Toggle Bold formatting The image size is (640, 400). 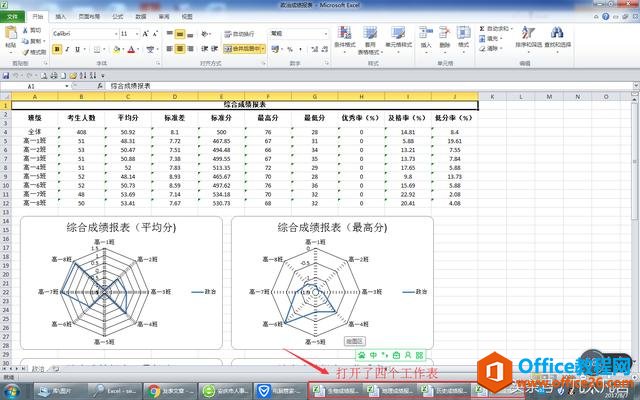[x=57, y=49]
